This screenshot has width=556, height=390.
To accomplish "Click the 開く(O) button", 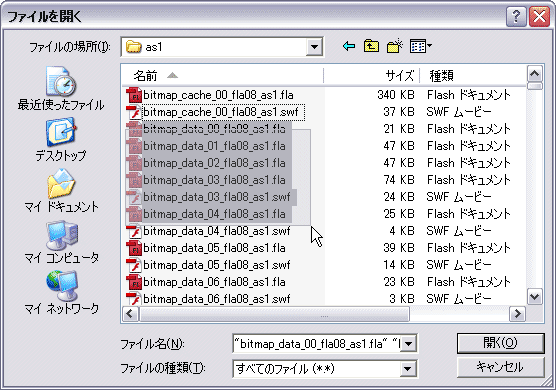I will click(x=500, y=343).
